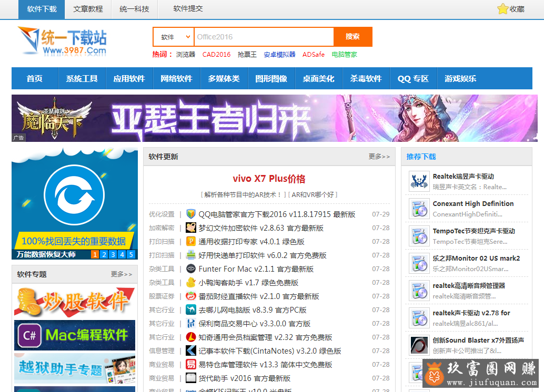Click the hot word 抢票王 link
Image resolution: width=544 pixels, height=392 pixels.
[247, 55]
